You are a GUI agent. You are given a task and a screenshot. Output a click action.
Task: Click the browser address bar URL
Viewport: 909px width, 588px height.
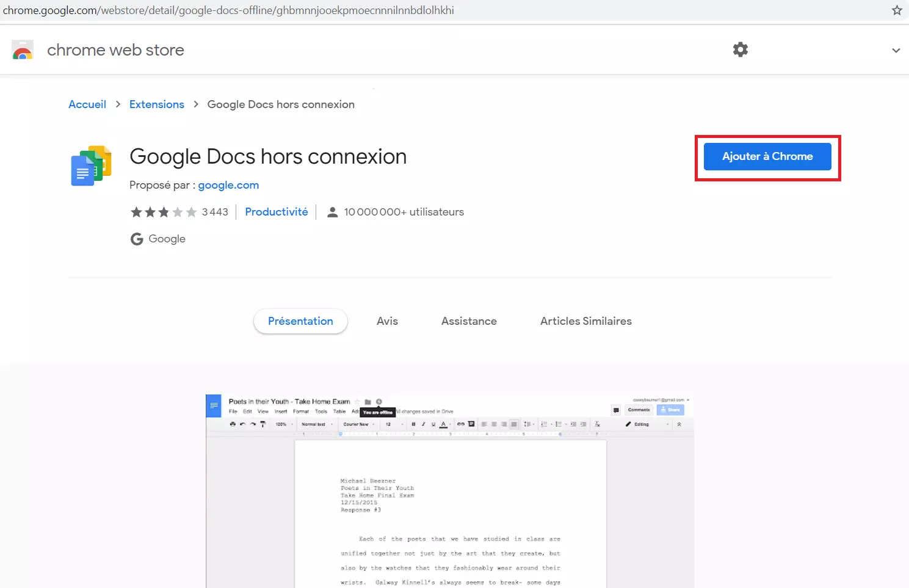coord(228,10)
